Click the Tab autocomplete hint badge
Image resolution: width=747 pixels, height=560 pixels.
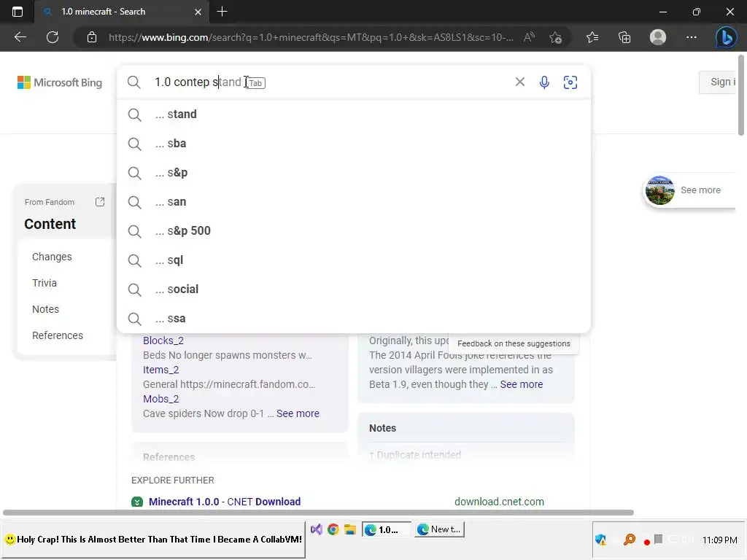[256, 83]
